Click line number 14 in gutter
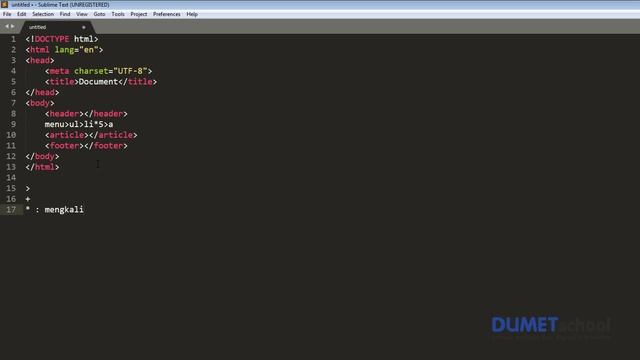Image resolution: width=640 pixels, height=360 pixels. 11,178
